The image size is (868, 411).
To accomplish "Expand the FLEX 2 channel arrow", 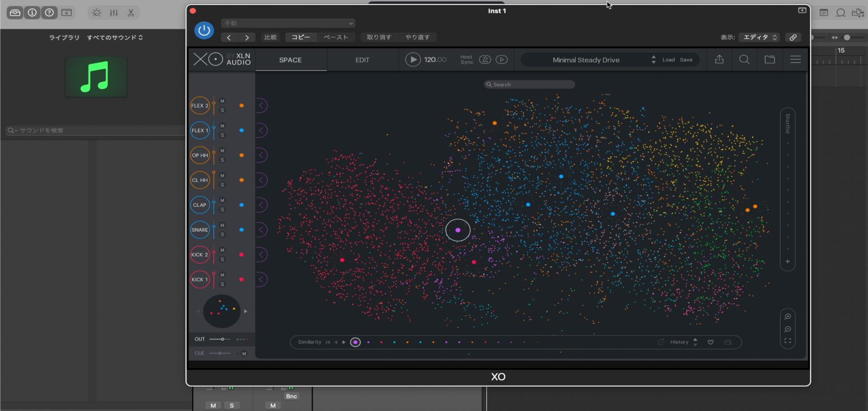I will (x=262, y=106).
